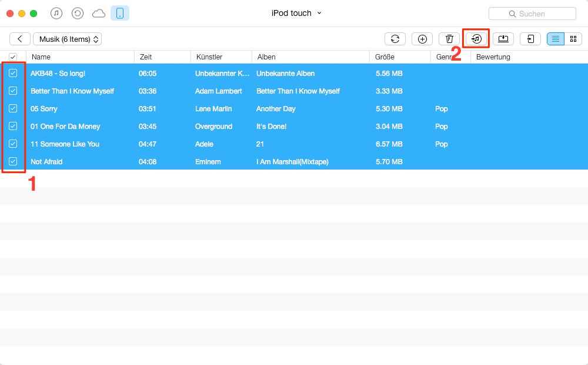Click album Another Day
This screenshot has width=588, height=365.
tap(276, 109)
